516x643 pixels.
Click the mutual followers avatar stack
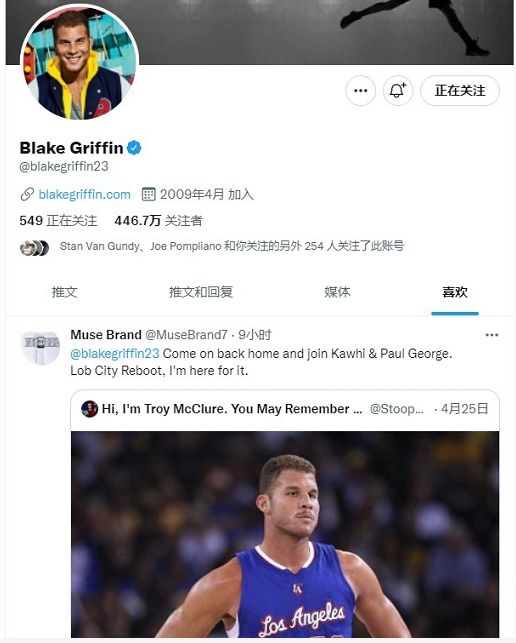click(34, 248)
